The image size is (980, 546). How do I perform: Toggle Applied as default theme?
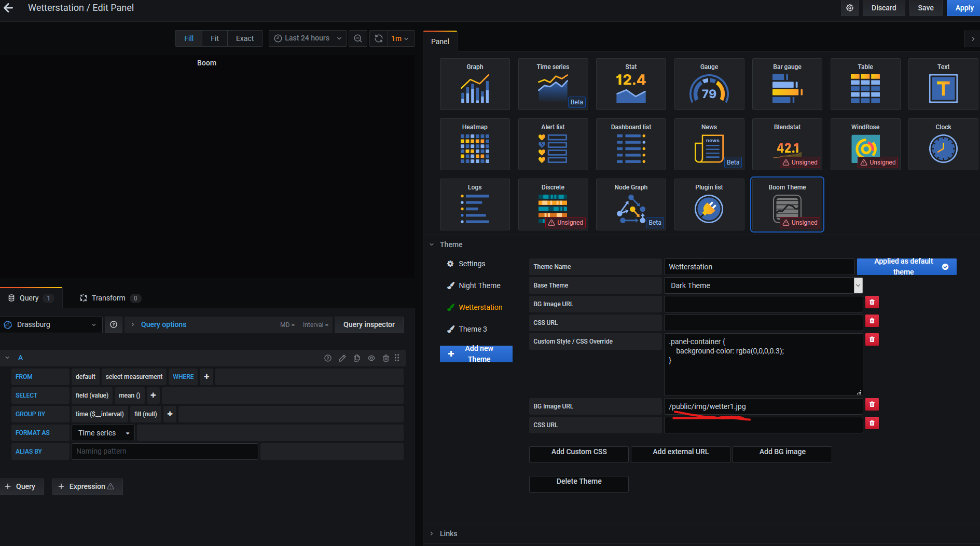pos(906,267)
